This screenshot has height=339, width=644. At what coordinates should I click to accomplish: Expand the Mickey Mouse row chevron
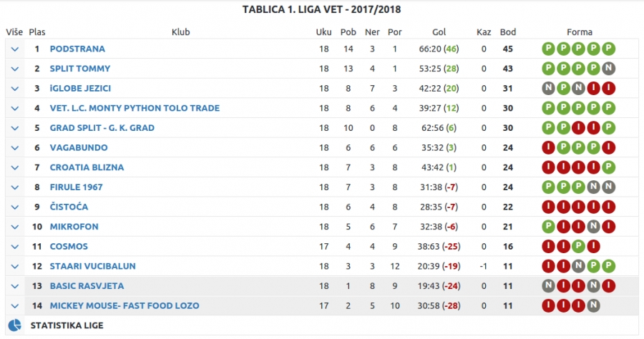[x=15, y=306]
